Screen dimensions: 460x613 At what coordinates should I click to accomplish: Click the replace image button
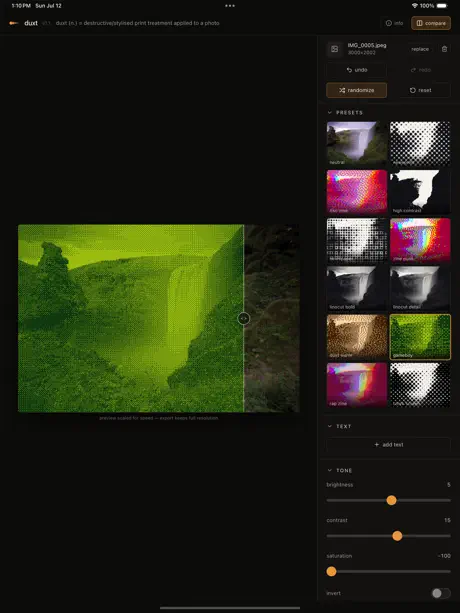420,49
